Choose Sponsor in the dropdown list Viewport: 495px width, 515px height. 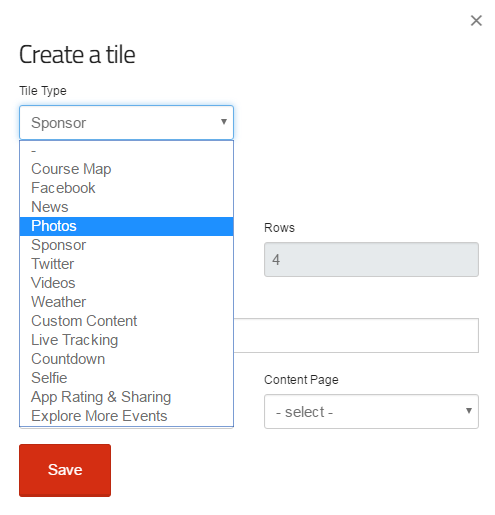[126, 245]
